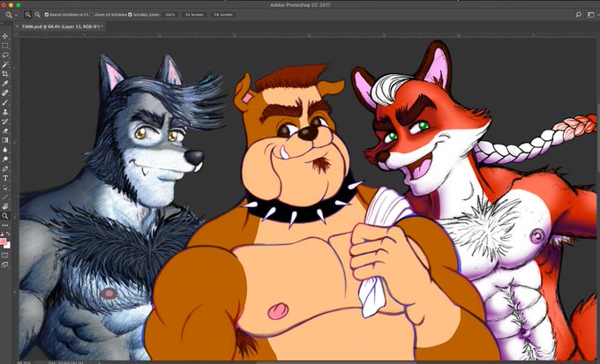This screenshot has height=364, width=600.
Task: Select the Dodge tool
Action: pos(5,160)
